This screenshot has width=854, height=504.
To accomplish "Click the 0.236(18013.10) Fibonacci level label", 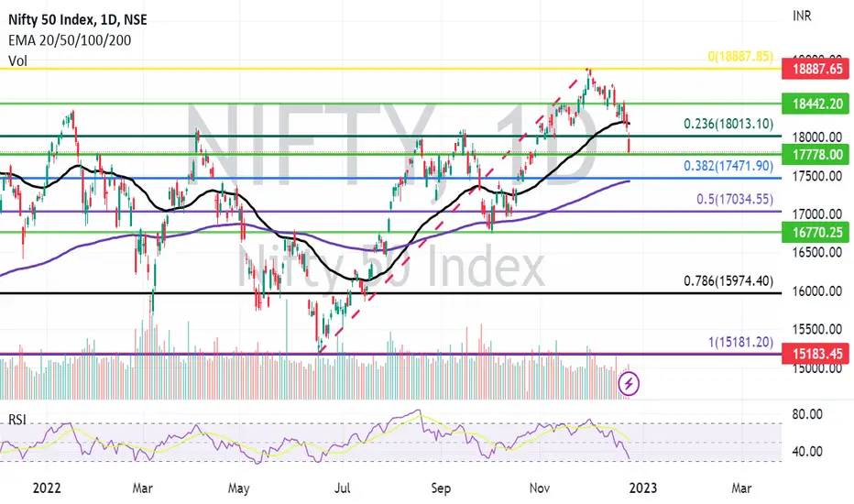I will [728, 124].
